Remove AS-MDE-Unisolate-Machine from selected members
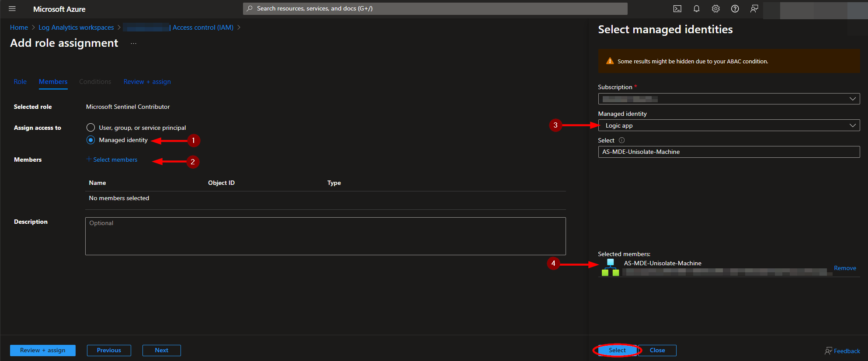 [x=845, y=268]
